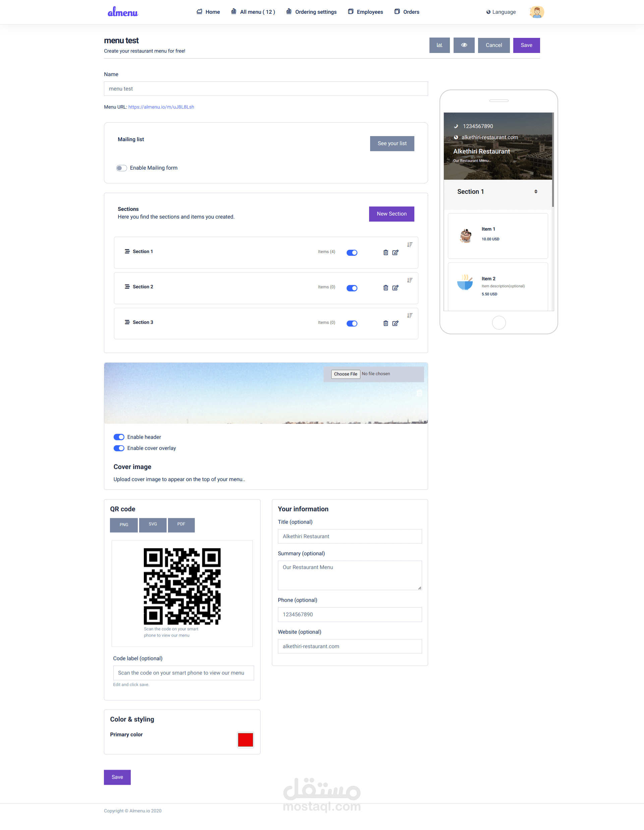Disable the Enable header switch
644x830 pixels.
(119, 437)
